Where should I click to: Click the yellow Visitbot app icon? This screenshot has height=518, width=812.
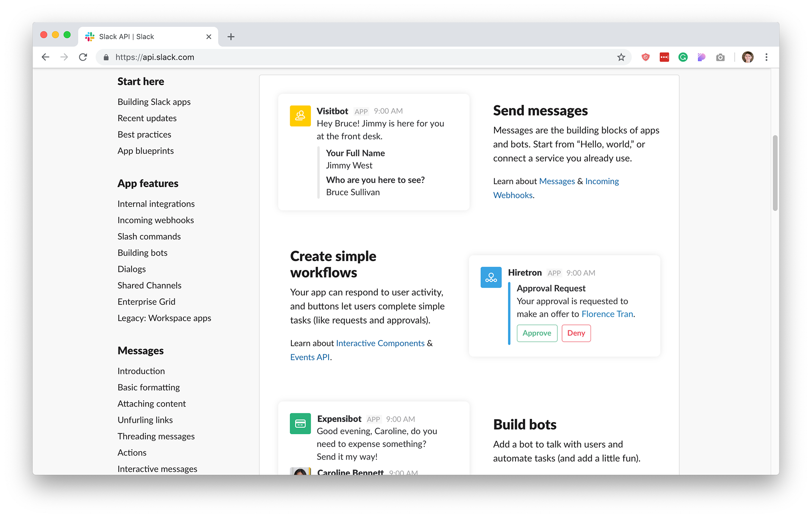300,116
